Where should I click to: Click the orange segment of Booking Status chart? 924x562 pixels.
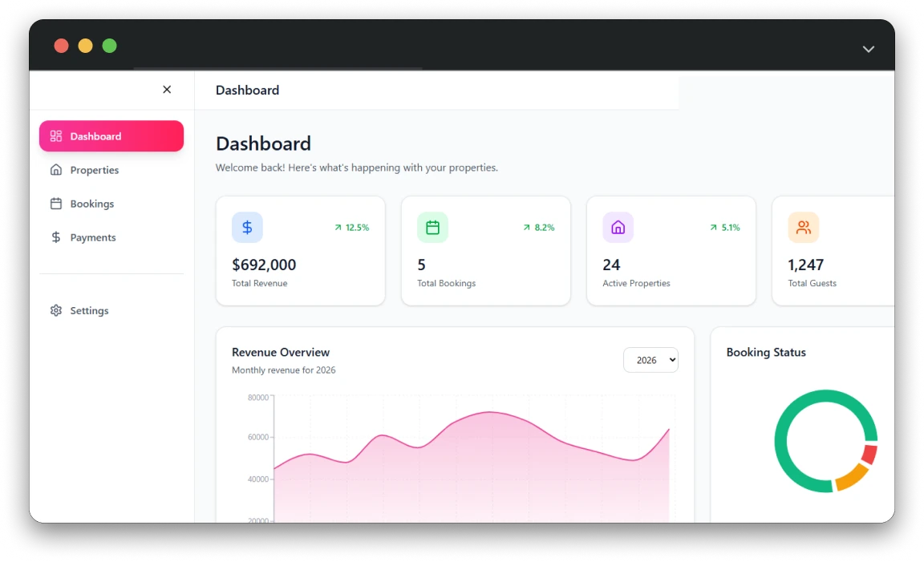coord(852,479)
